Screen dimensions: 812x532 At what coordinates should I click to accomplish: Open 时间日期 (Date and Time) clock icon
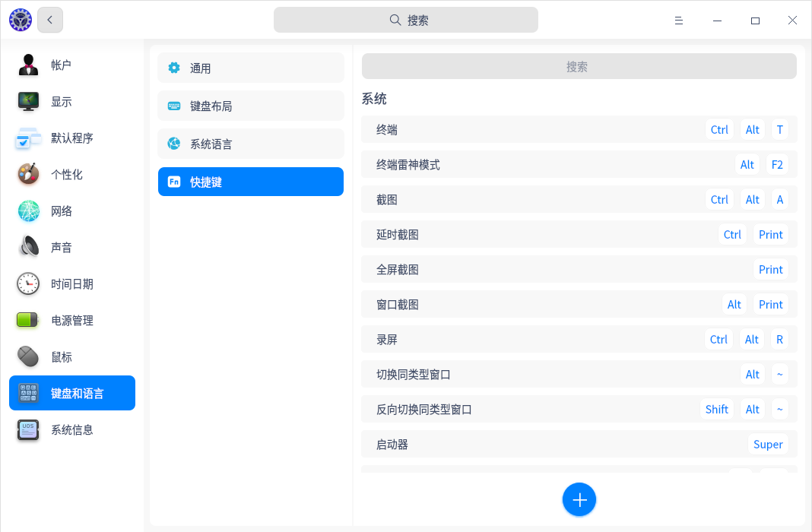click(x=29, y=284)
